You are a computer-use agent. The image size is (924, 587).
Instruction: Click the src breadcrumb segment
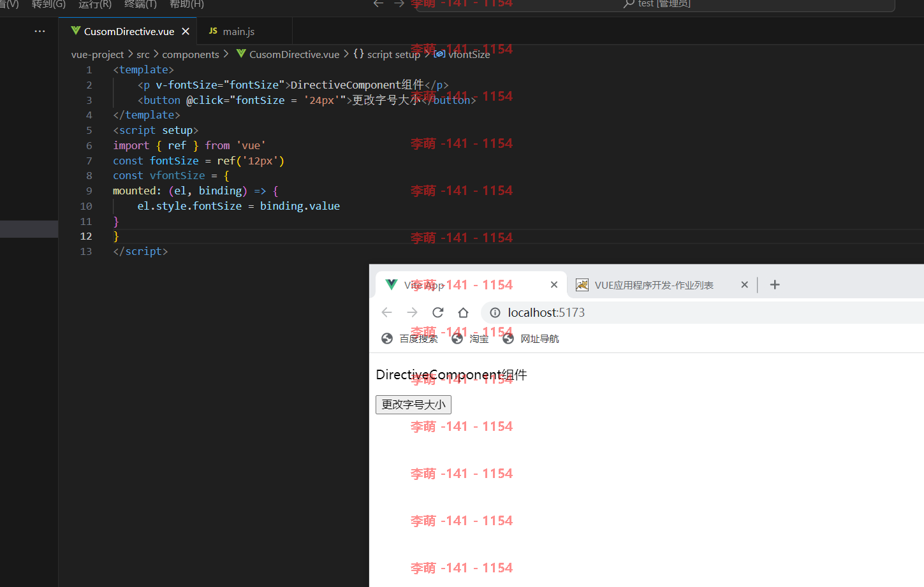coord(143,55)
